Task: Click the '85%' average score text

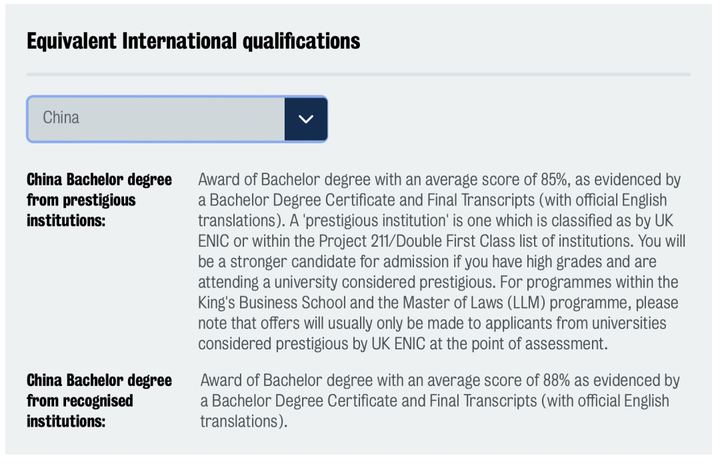Action: pyautogui.click(x=554, y=179)
